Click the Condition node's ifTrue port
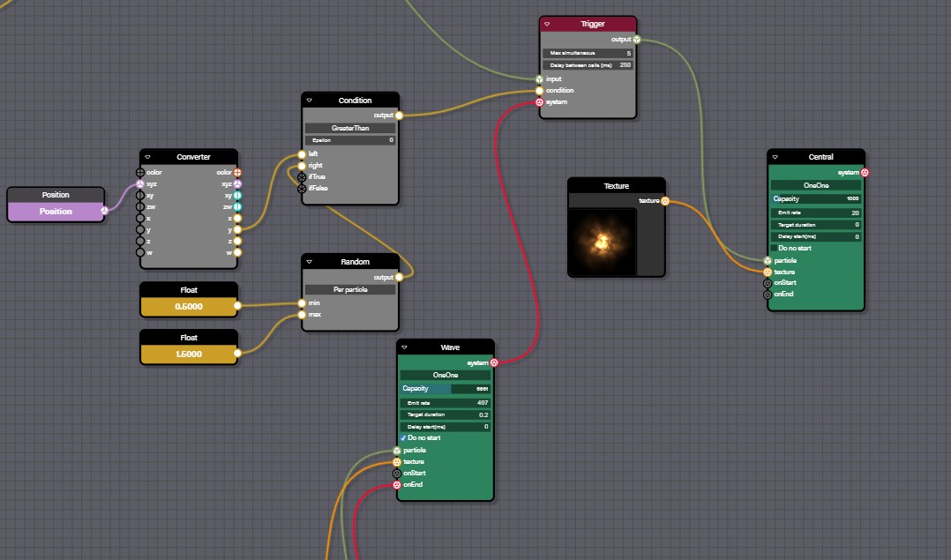951x560 pixels. pos(302,177)
